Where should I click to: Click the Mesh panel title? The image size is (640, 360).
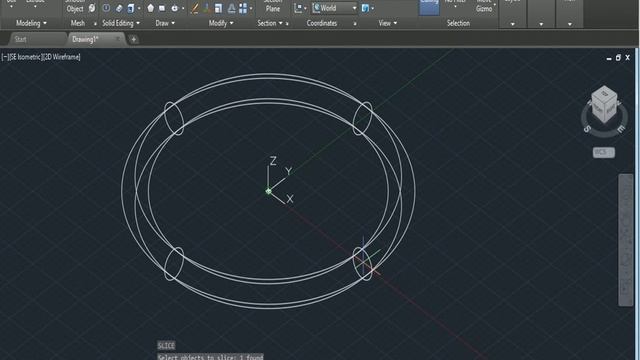78,23
